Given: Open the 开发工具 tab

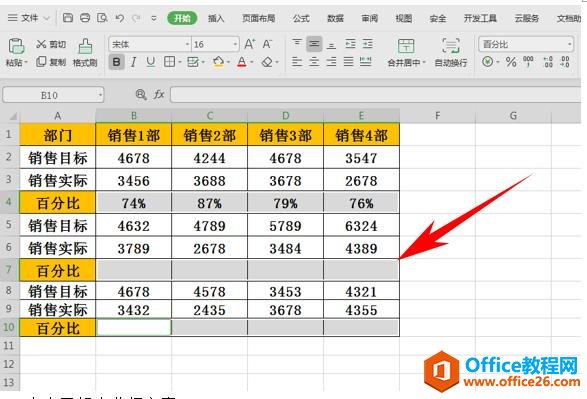Looking at the screenshot, I should coord(480,18).
